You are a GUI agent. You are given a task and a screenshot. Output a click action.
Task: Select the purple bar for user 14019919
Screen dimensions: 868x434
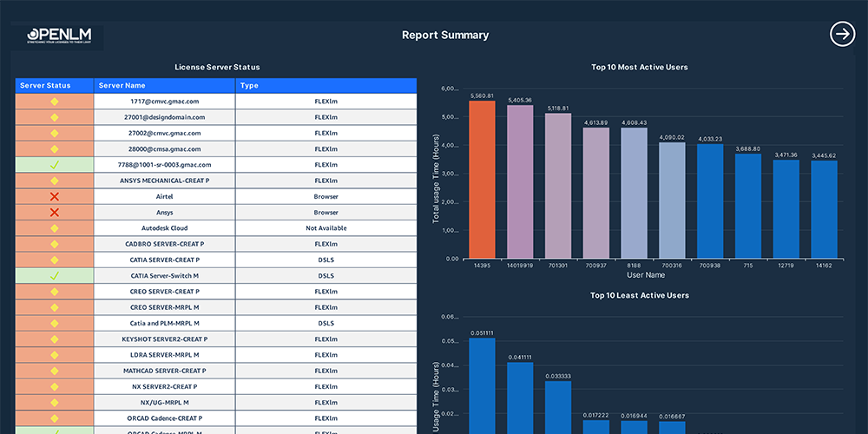pos(520,182)
